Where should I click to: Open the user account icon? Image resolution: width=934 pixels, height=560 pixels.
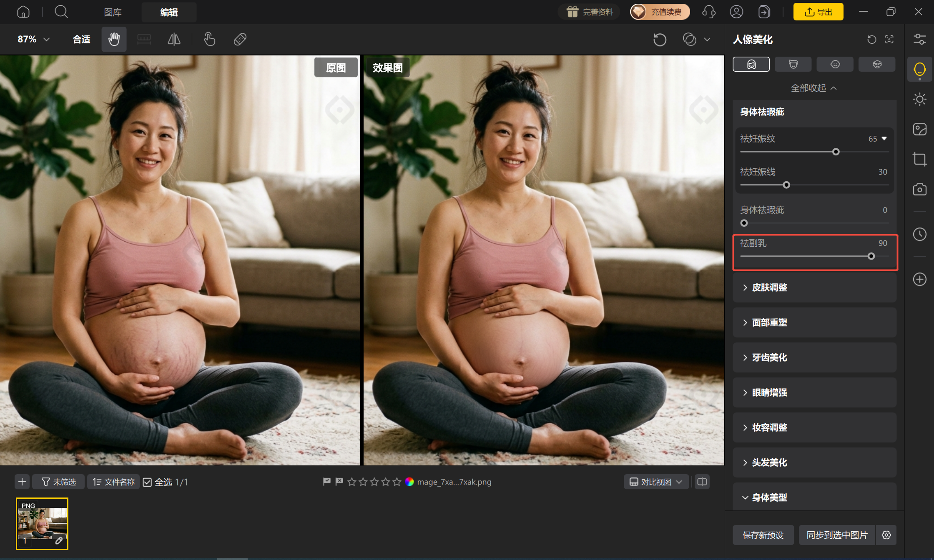[x=736, y=12]
